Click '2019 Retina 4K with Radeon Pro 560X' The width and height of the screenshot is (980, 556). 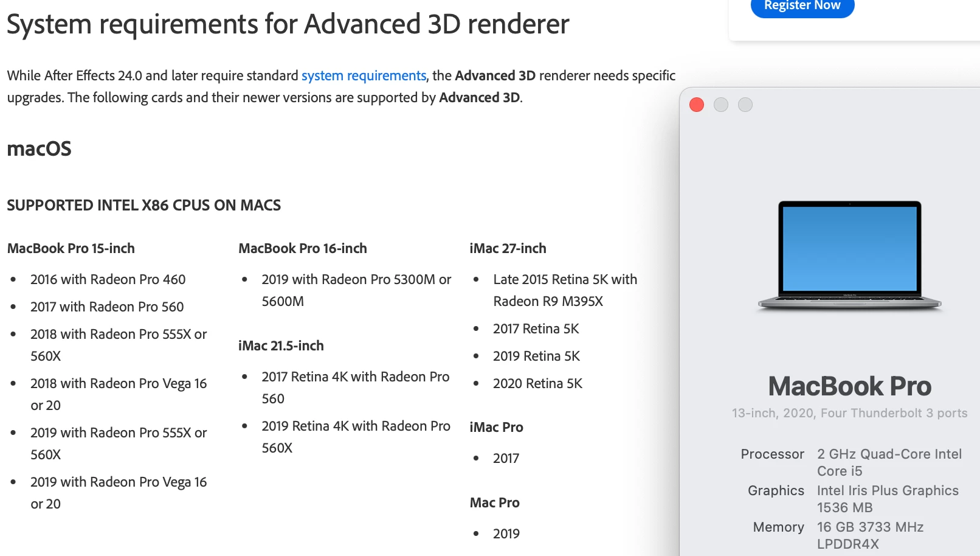click(356, 437)
